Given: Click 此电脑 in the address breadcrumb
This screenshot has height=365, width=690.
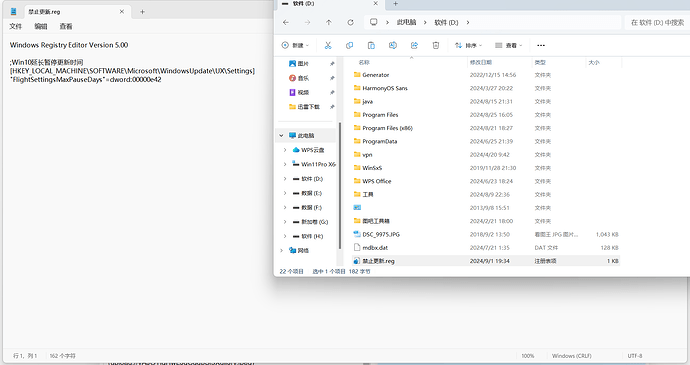Looking at the screenshot, I should pos(406,22).
